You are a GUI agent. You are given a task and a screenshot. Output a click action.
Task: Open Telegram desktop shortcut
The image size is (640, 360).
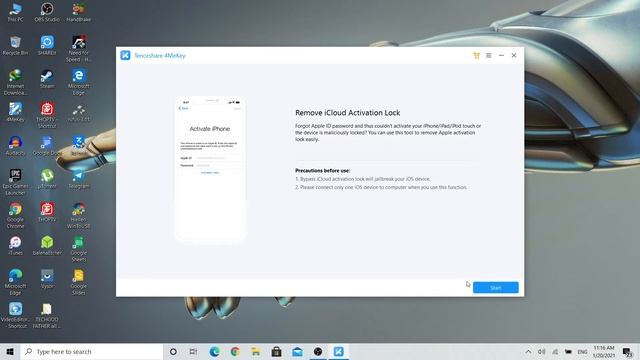[78, 179]
